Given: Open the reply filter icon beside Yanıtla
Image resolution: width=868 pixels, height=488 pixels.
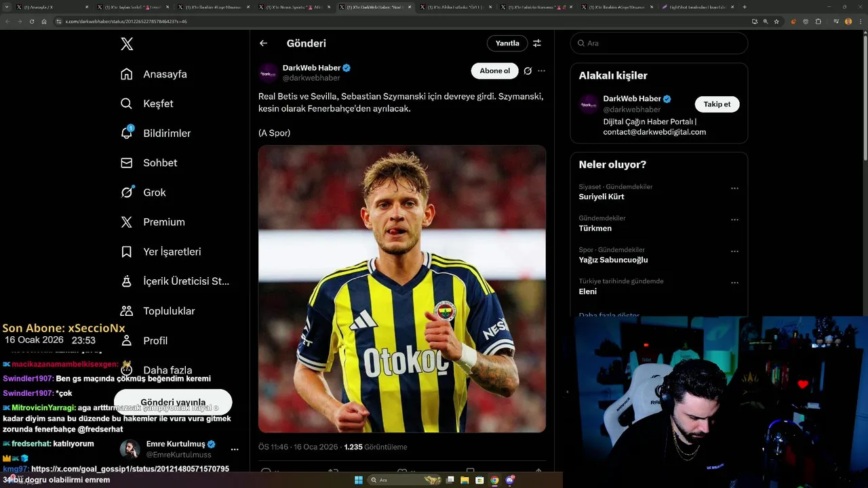Looking at the screenshot, I should click(x=537, y=43).
